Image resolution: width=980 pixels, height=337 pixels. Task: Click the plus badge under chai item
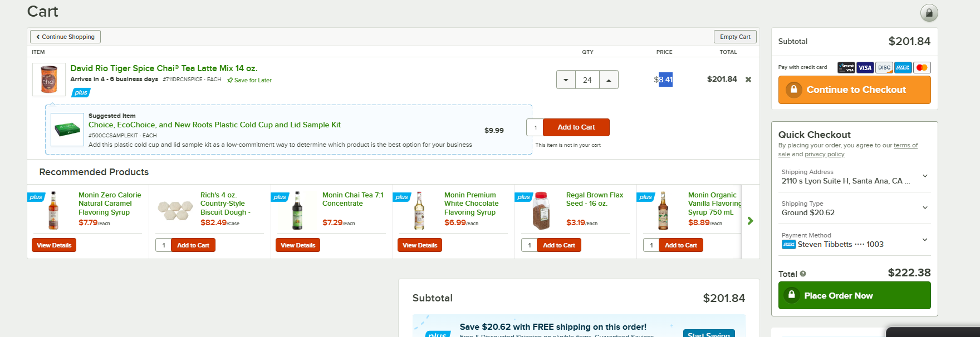[81, 92]
